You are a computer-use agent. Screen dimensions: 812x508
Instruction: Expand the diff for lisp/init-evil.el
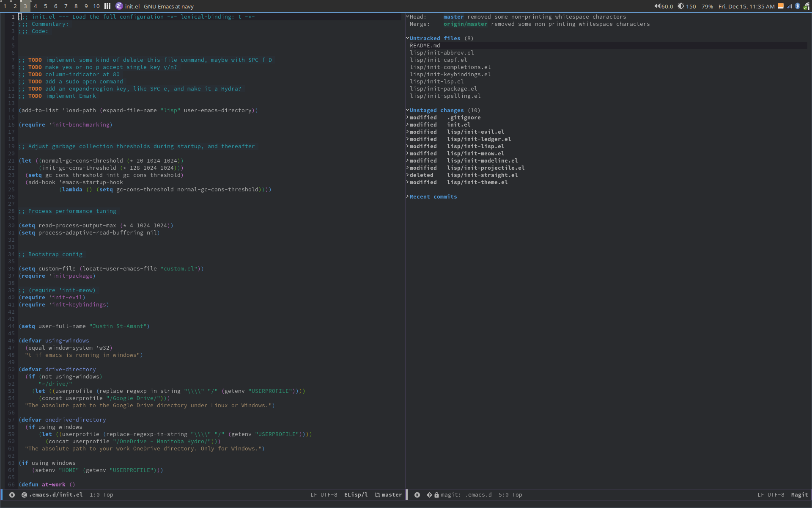pos(475,132)
